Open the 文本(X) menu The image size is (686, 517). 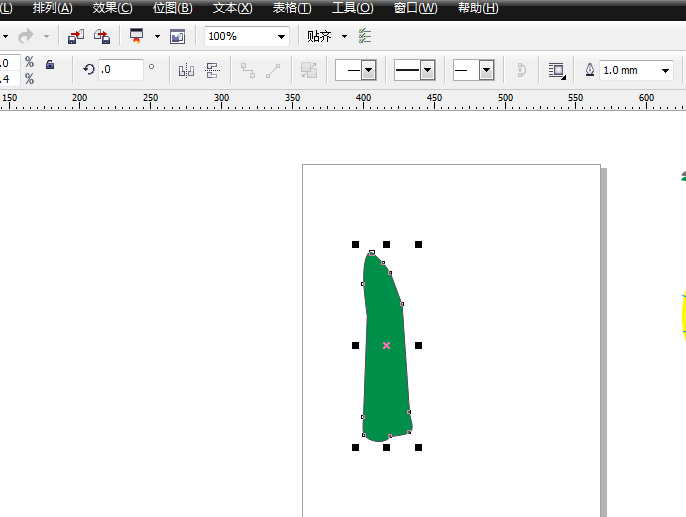(232, 8)
